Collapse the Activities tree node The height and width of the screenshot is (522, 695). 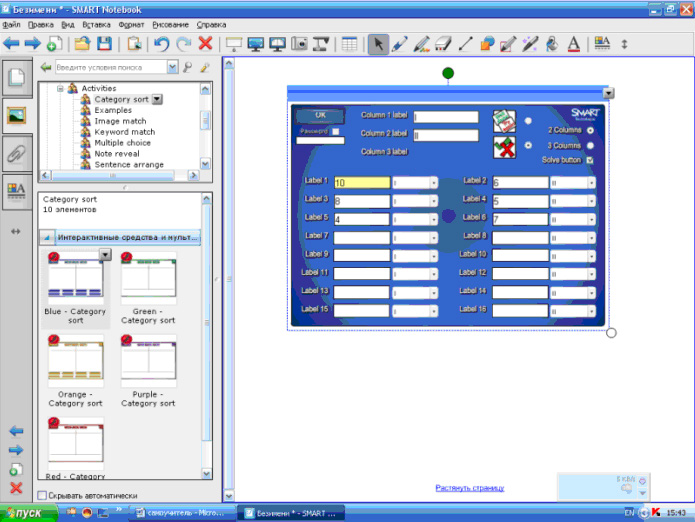(x=60, y=88)
